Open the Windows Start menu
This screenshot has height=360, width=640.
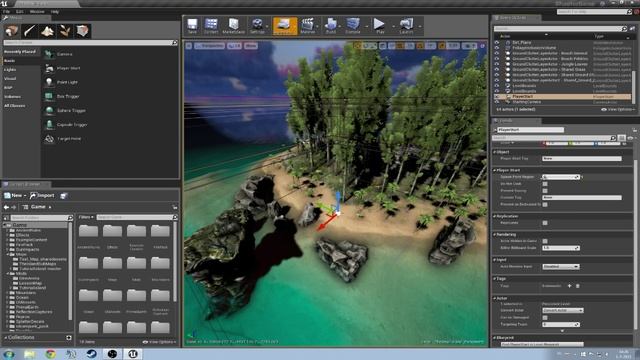click(x=9, y=354)
